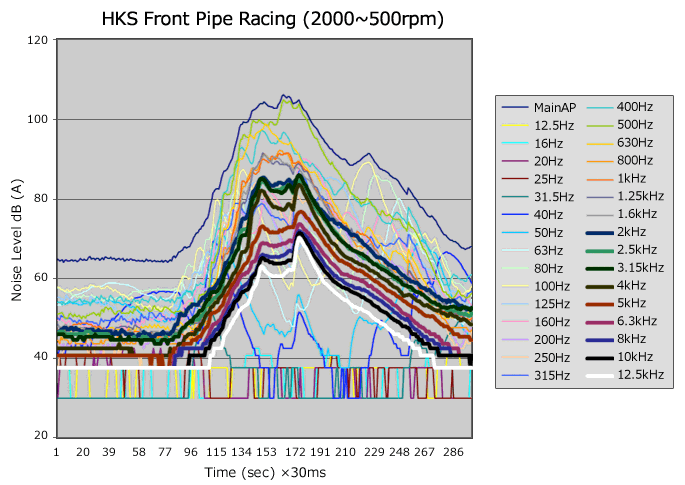Select the MainAP legend entry

(539, 107)
